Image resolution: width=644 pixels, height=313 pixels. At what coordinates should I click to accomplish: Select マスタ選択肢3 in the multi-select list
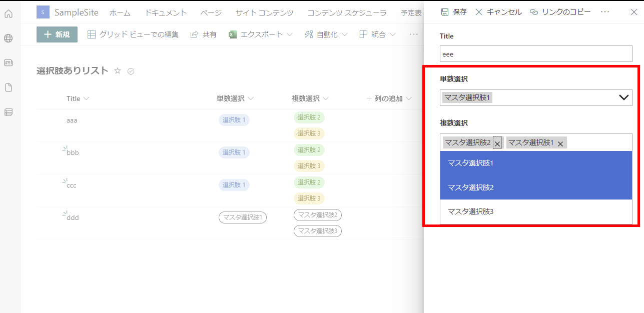(x=536, y=211)
